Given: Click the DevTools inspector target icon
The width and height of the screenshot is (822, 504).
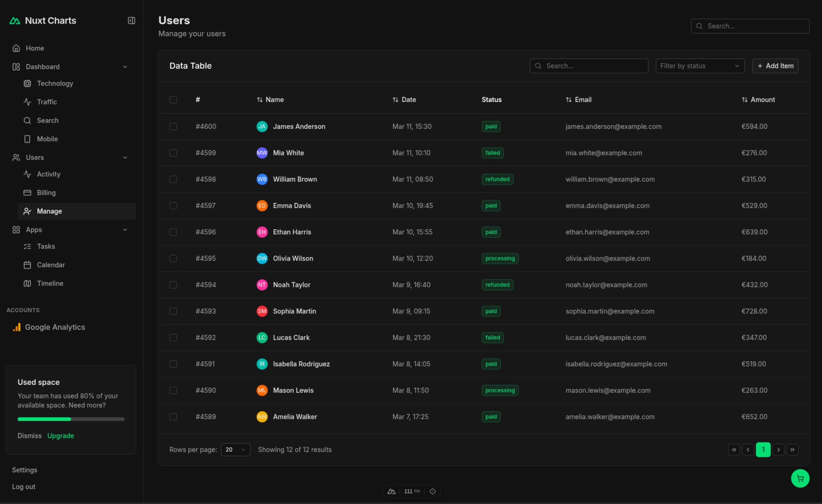Looking at the screenshot, I should point(433,491).
